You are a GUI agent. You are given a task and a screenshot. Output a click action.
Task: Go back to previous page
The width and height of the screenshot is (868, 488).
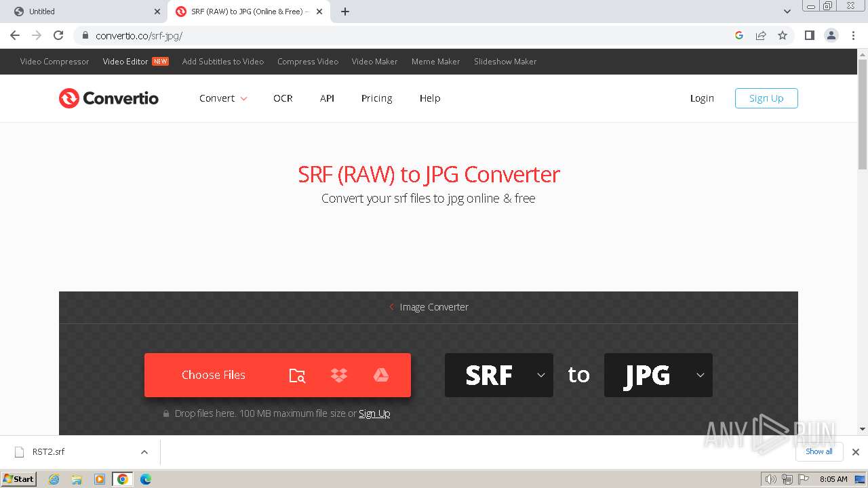click(x=15, y=35)
